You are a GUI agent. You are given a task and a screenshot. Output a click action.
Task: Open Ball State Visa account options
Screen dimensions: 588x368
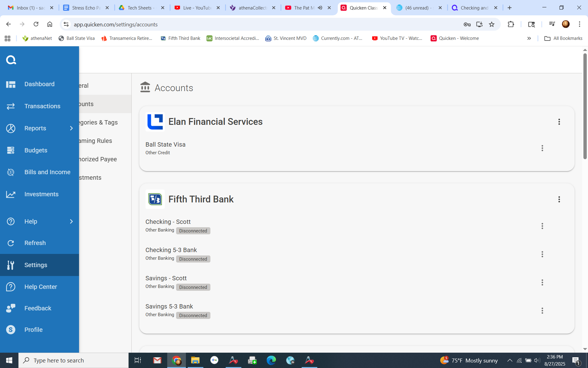(x=542, y=148)
